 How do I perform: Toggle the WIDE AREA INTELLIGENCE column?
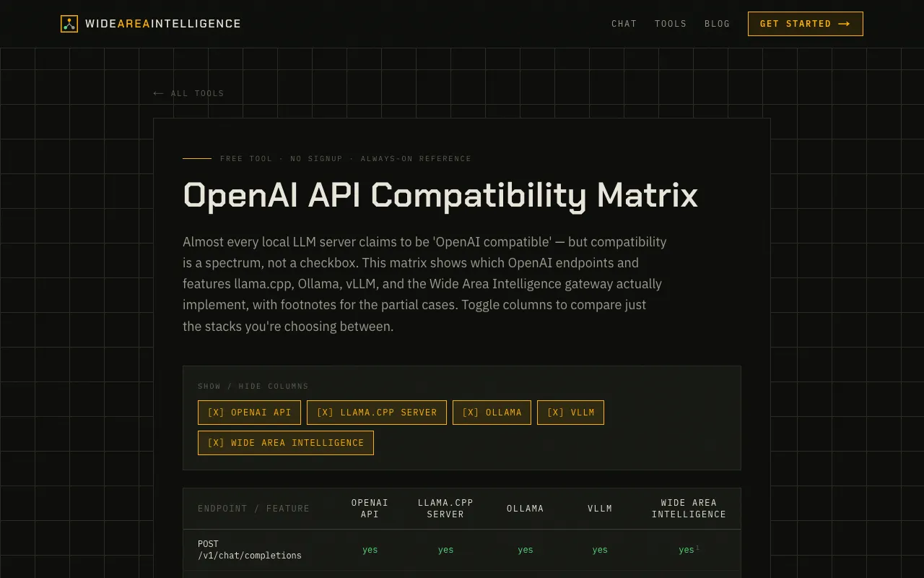[286, 443]
